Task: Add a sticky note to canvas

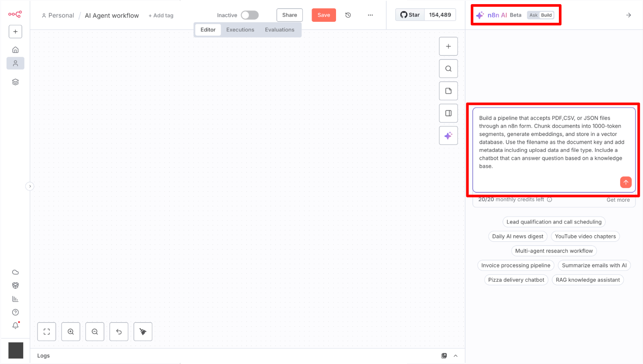Action: click(x=448, y=91)
